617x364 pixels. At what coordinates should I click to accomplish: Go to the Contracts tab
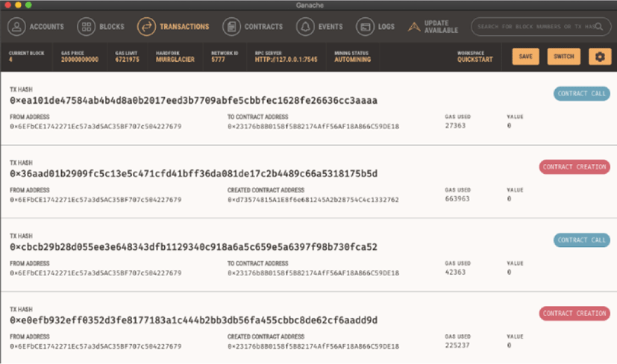coord(253,27)
